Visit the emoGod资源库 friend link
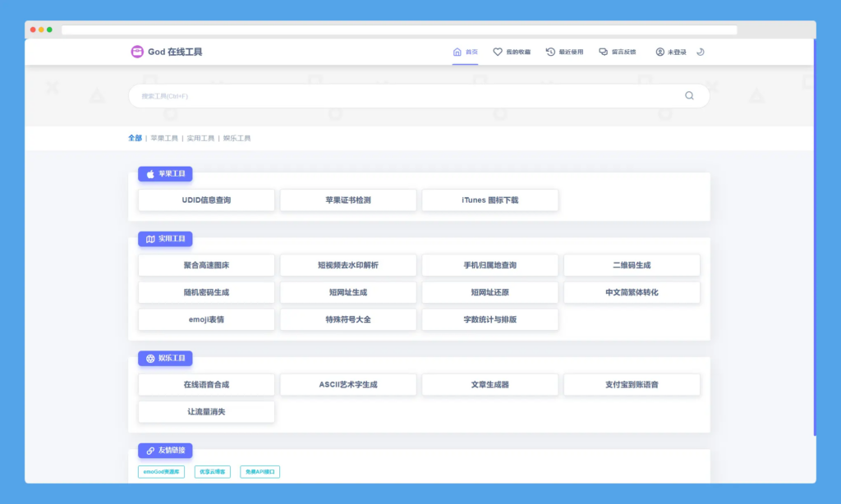This screenshot has width=841, height=504. click(162, 472)
